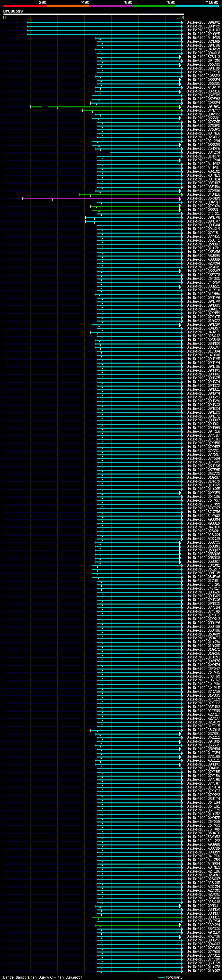This screenshot has height=980, width=222.
Task: Select the UniRef100_Q9MEC4 label
Action: pos(203,408)
